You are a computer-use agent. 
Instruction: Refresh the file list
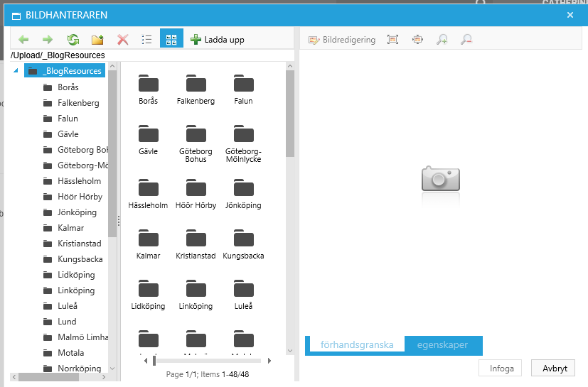(x=73, y=39)
